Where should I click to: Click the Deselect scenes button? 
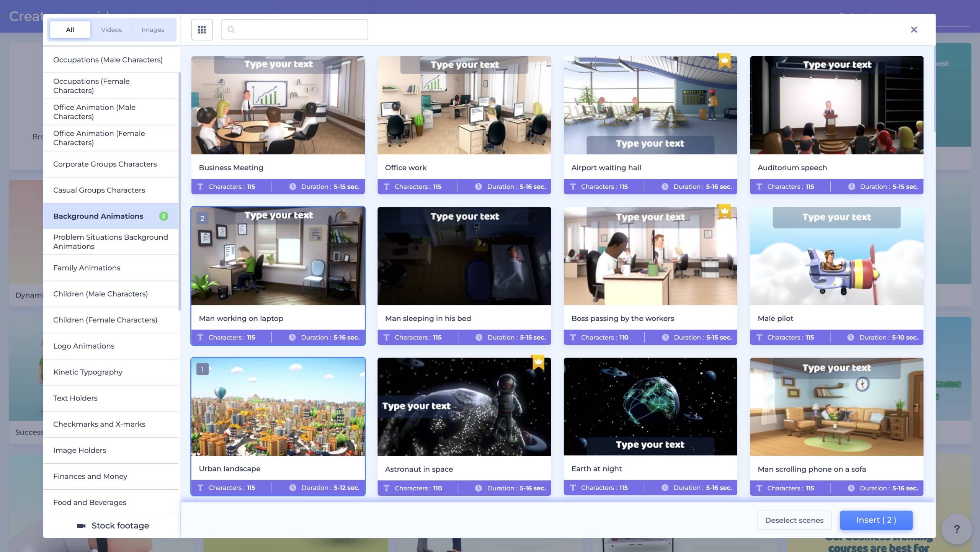pyautogui.click(x=794, y=520)
